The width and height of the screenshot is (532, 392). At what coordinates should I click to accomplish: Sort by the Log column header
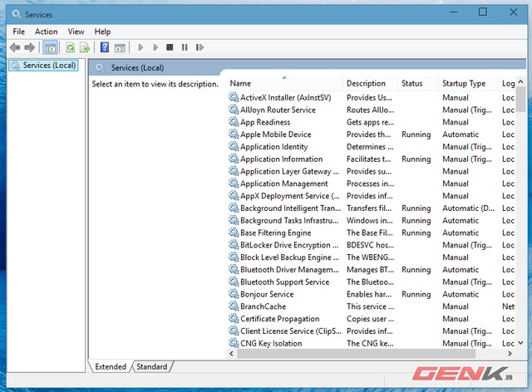click(508, 83)
